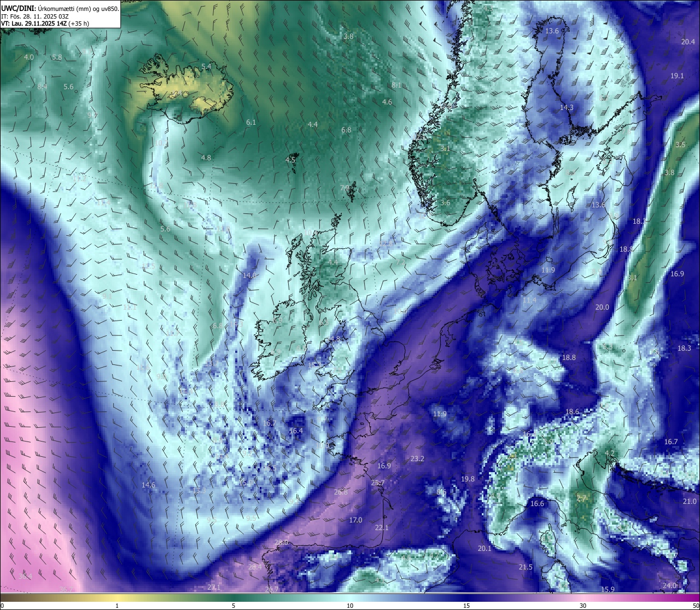Image resolution: width=700 pixels, height=610 pixels.
Task: Click the "4.6" value label
Action: coord(387,102)
